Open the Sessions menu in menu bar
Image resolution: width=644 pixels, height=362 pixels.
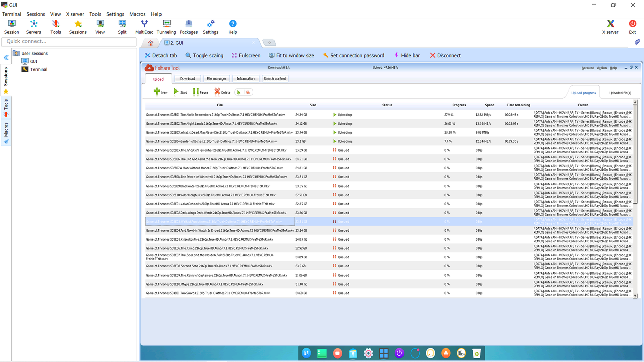coord(36,14)
